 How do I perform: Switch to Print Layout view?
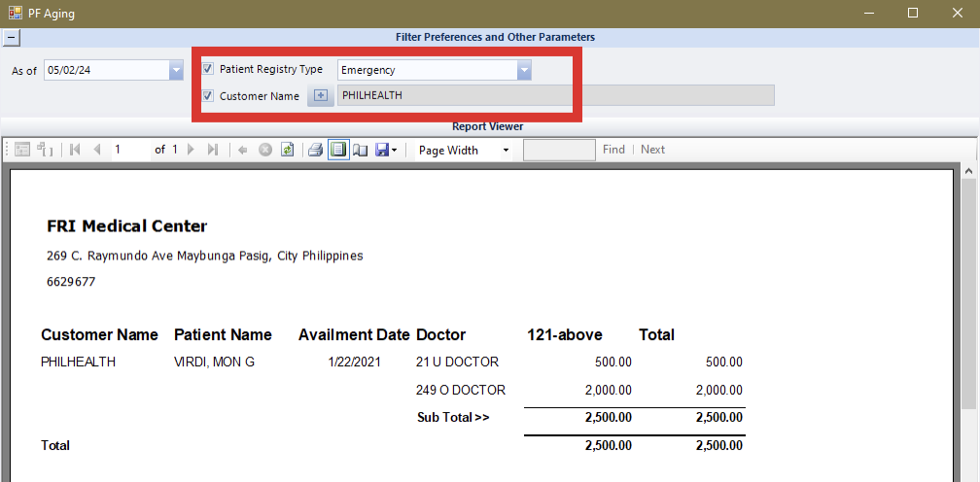[338, 150]
